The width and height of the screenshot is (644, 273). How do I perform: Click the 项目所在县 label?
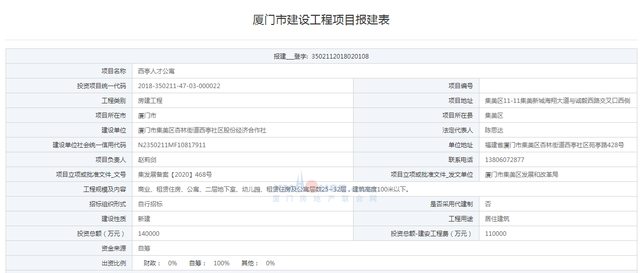coord(458,116)
